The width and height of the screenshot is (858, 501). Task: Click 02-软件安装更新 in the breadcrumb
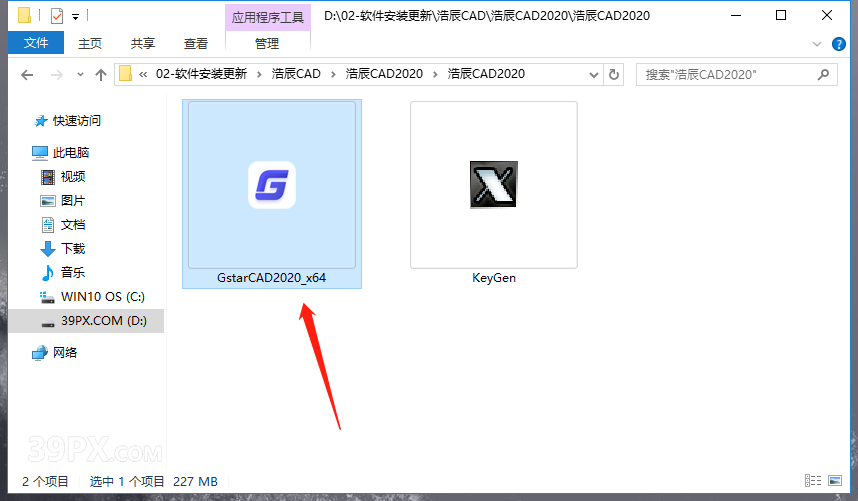(201, 74)
